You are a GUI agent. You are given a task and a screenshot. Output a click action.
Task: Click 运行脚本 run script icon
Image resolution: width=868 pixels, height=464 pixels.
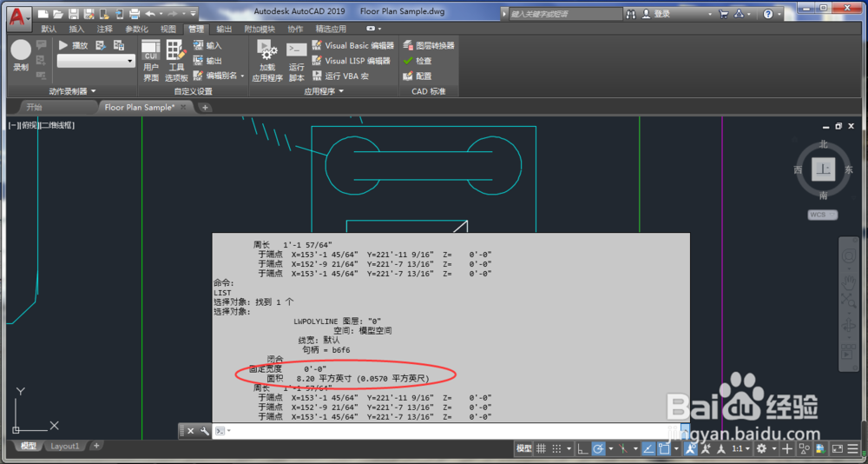pos(297,61)
